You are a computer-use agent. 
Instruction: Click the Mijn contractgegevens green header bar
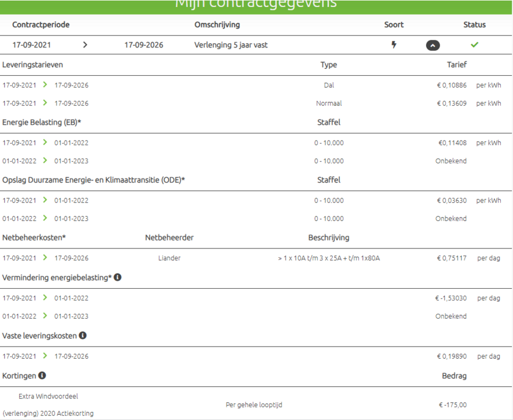click(256, 6)
